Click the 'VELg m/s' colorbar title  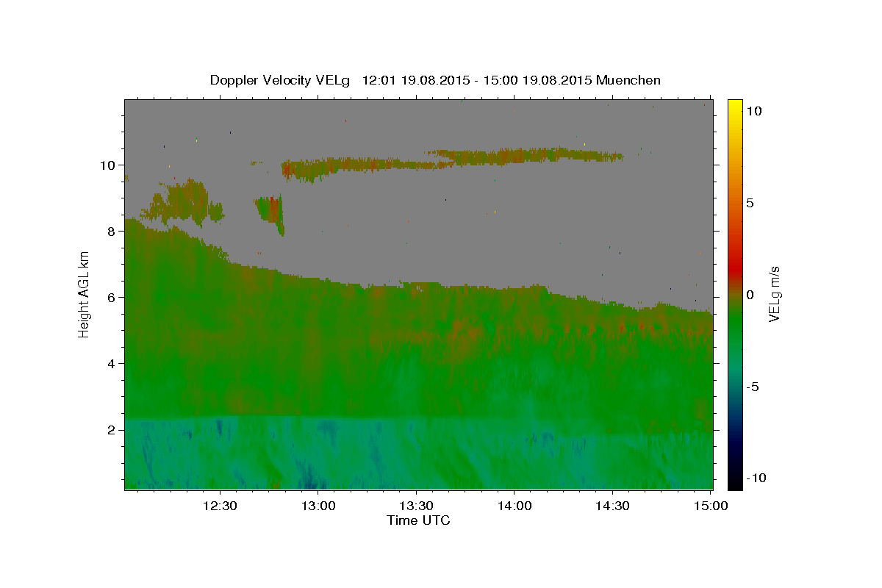pos(774,295)
